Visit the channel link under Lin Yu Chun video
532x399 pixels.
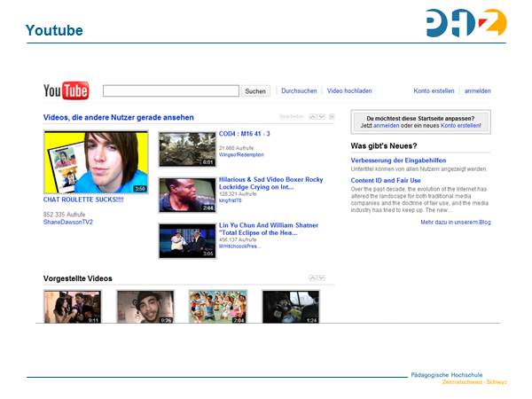(x=240, y=246)
